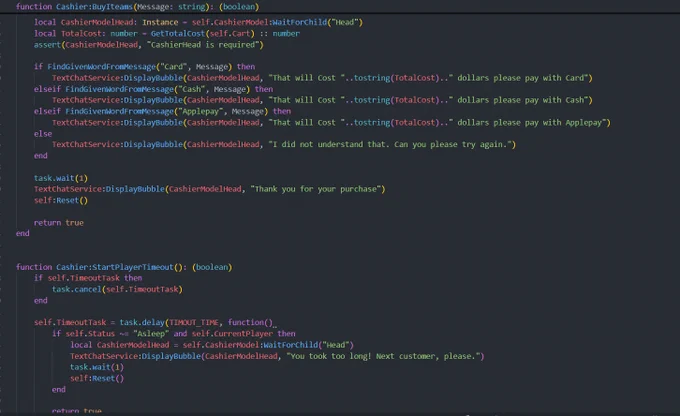Click the 'I did not understand that' string line
680x416 pixels.
pyautogui.click(x=284, y=144)
